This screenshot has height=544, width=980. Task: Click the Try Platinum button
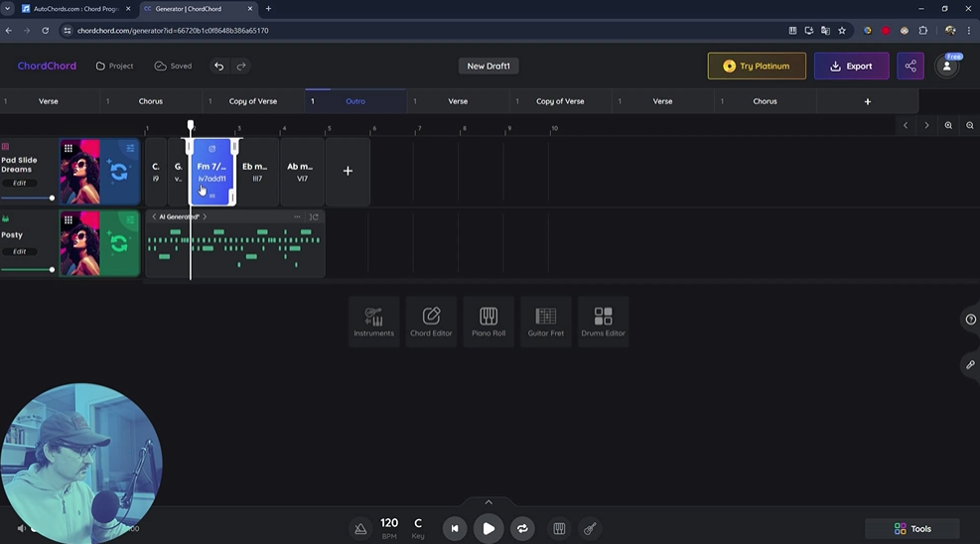coord(757,67)
